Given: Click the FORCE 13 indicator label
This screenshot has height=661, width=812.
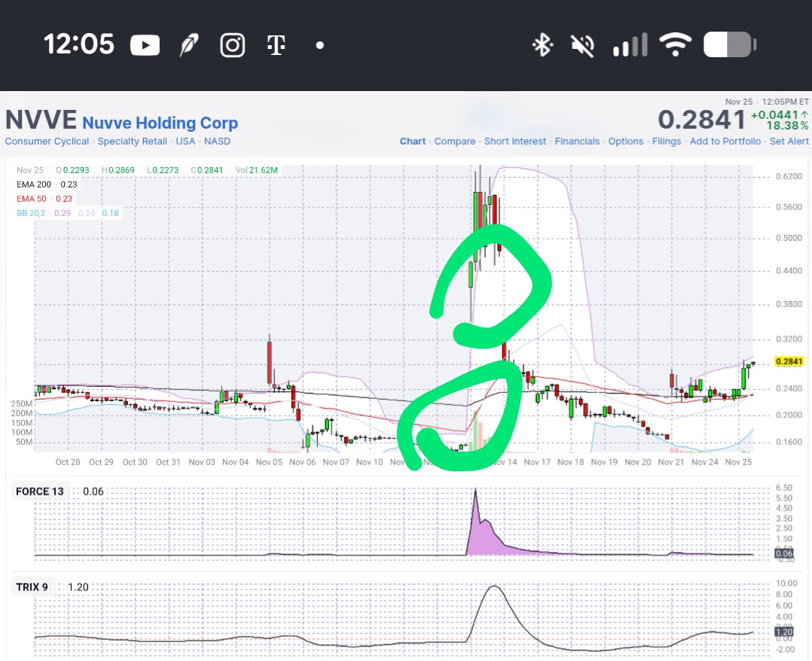Looking at the screenshot, I should [x=40, y=491].
